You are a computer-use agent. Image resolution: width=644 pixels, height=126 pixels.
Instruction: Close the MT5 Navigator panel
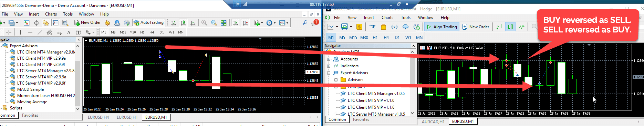(413, 46)
